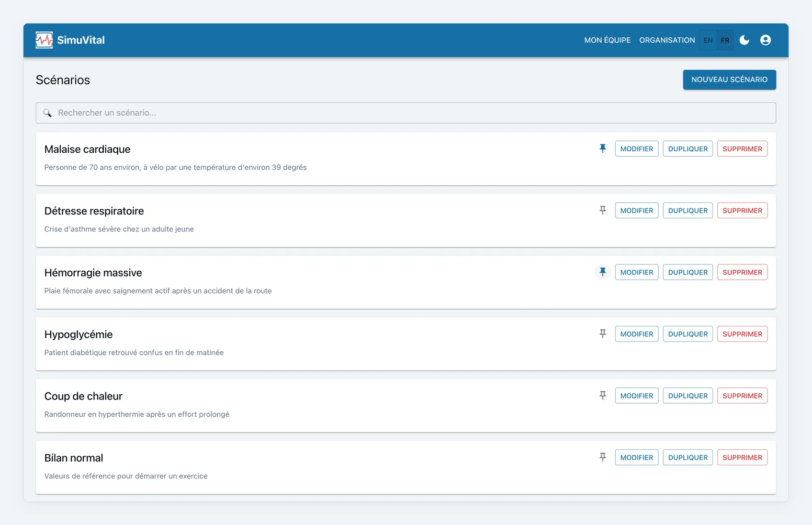Modify the Coup de chaleur scenario
Screen dimensions: 812x525
[x=636, y=396]
